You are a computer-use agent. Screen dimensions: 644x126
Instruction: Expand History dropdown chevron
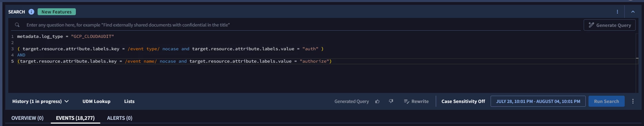point(67,101)
